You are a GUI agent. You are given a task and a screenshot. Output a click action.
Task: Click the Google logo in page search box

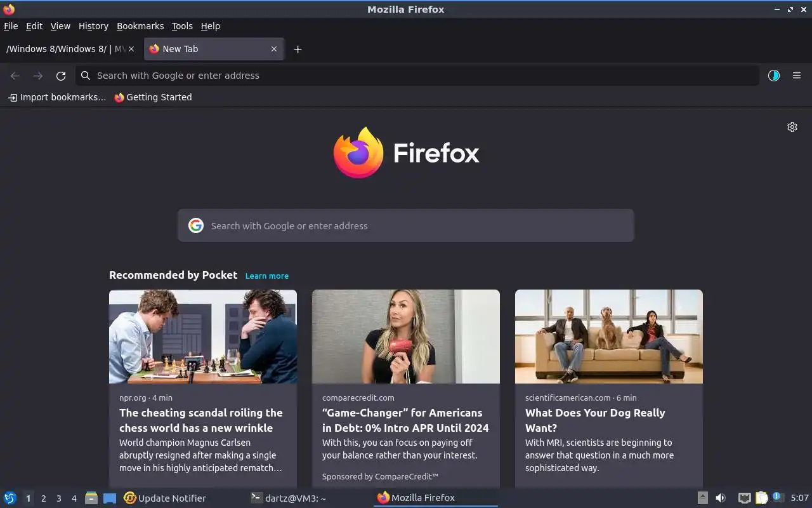pos(196,225)
